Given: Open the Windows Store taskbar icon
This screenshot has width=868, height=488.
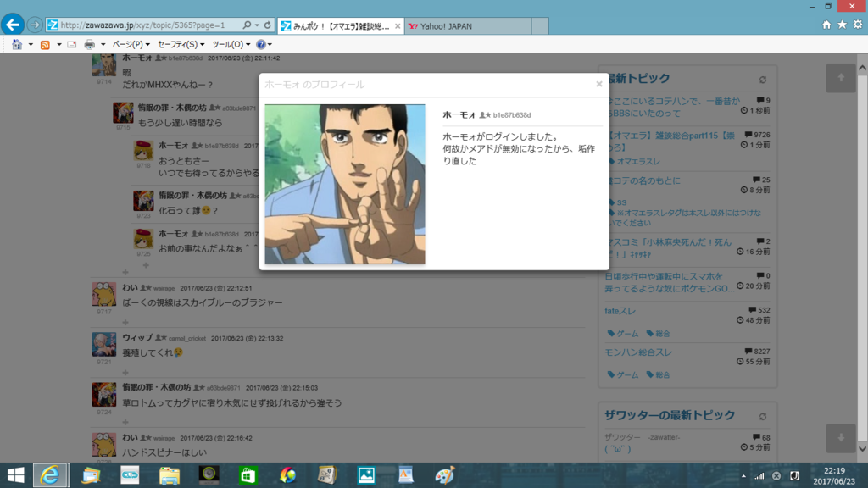Looking at the screenshot, I should [248, 475].
